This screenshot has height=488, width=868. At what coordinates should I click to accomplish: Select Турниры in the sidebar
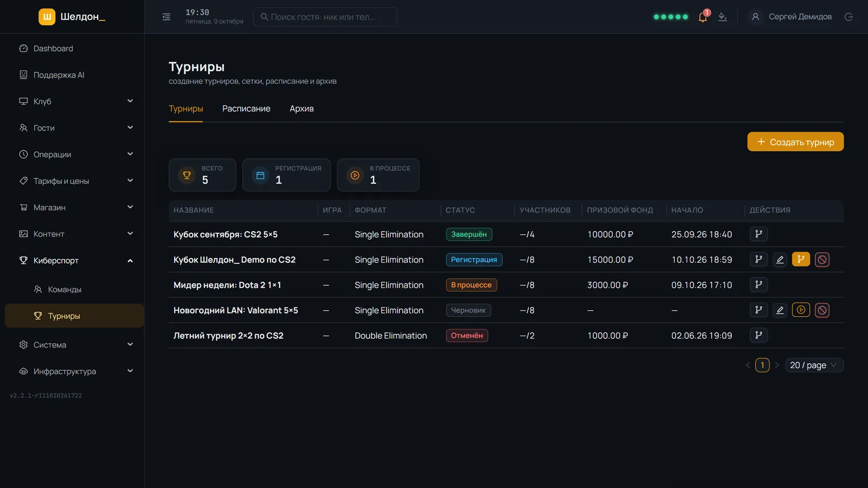tap(74, 316)
